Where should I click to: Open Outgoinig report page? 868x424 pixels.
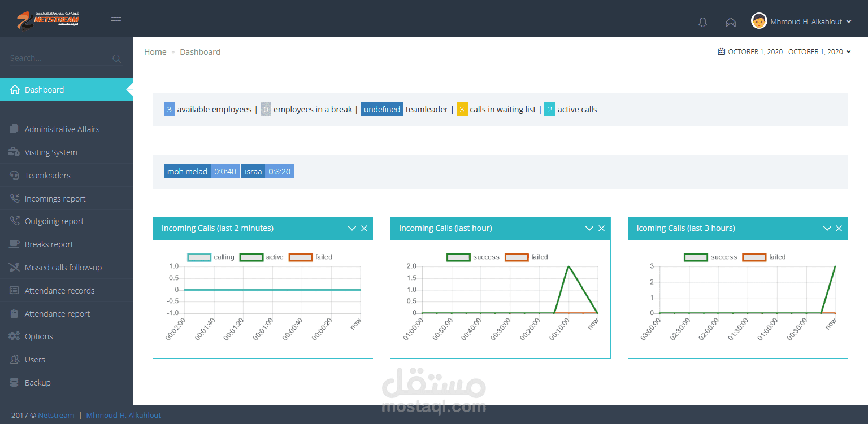click(66, 221)
